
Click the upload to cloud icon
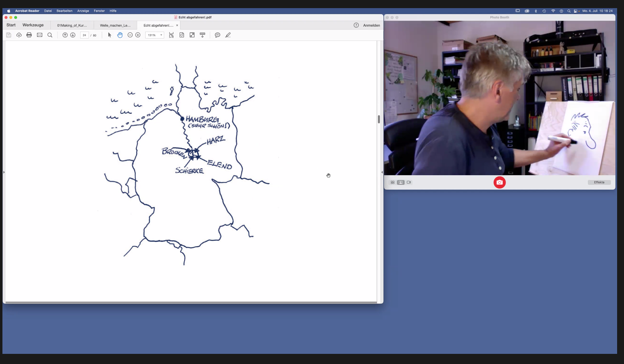19,35
